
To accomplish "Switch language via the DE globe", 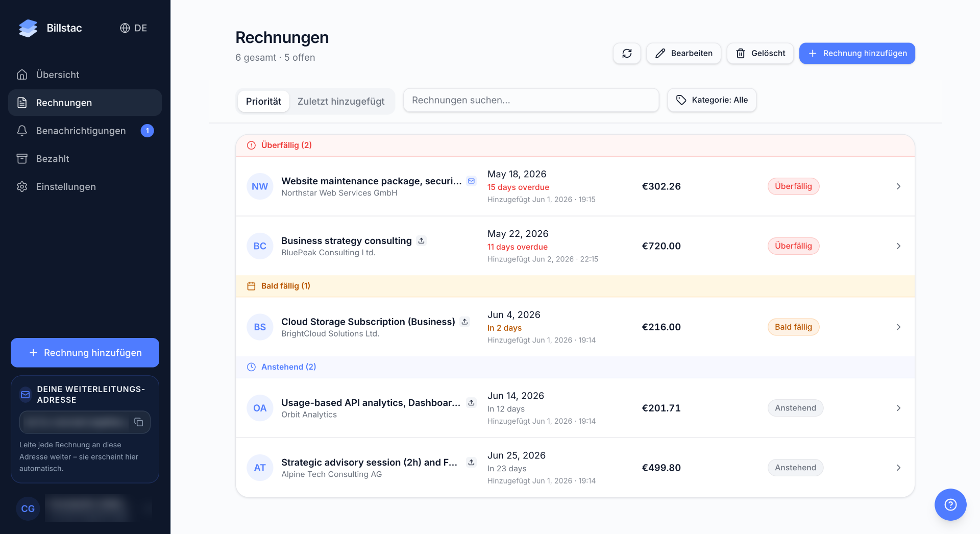I will coord(133,28).
